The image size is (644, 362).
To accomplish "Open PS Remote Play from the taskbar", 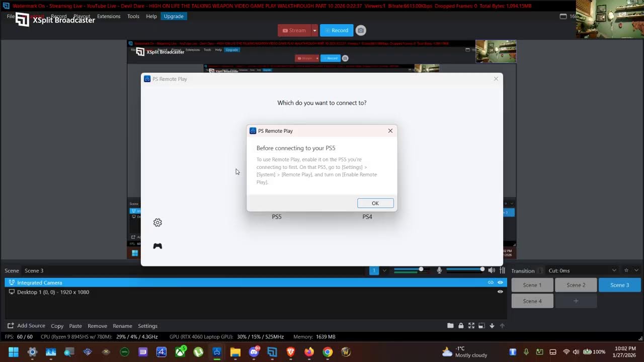I will pyautogui.click(x=217, y=352).
